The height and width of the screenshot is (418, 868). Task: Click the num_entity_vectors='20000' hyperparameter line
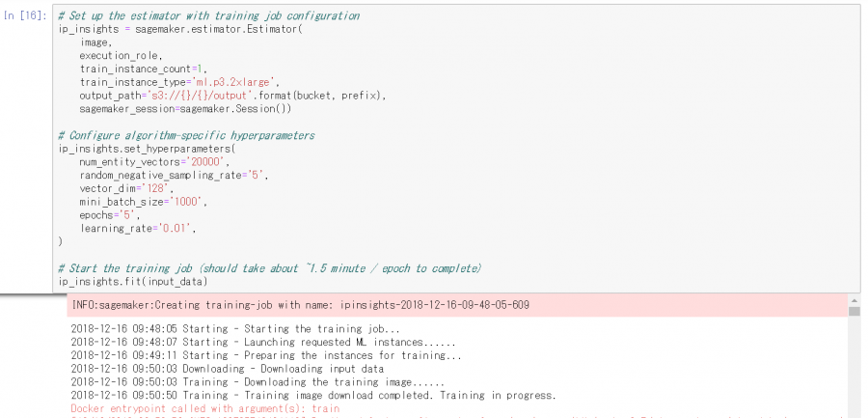(x=154, y=162)
